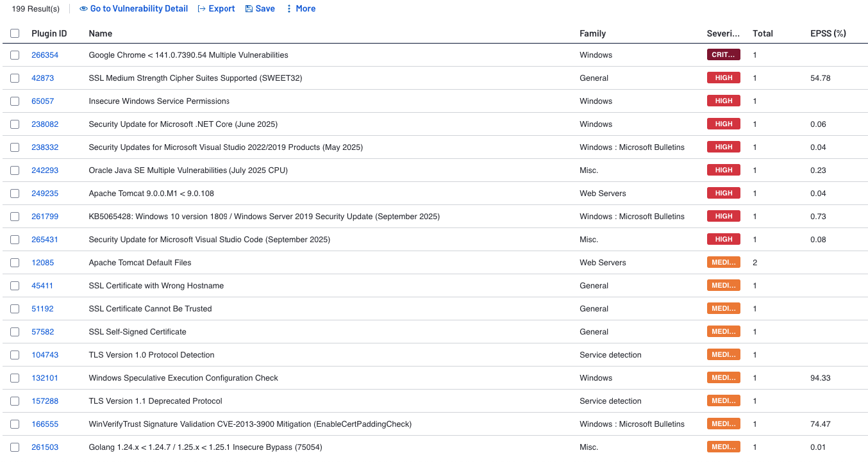Tick the checkbox for TLS Version 1.0 row
This screenshot has width=868, height=462.
[15, 355]
